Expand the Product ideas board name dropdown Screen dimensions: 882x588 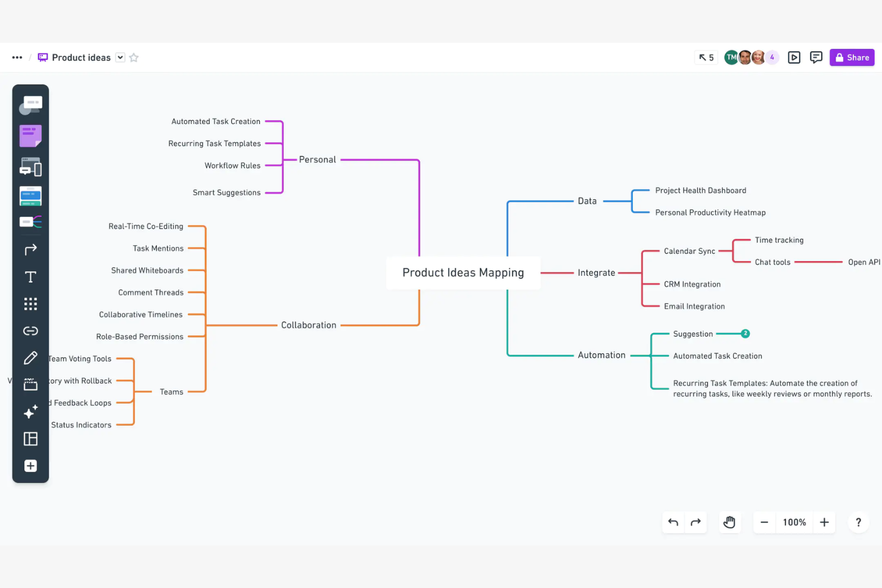pos(120,57)
